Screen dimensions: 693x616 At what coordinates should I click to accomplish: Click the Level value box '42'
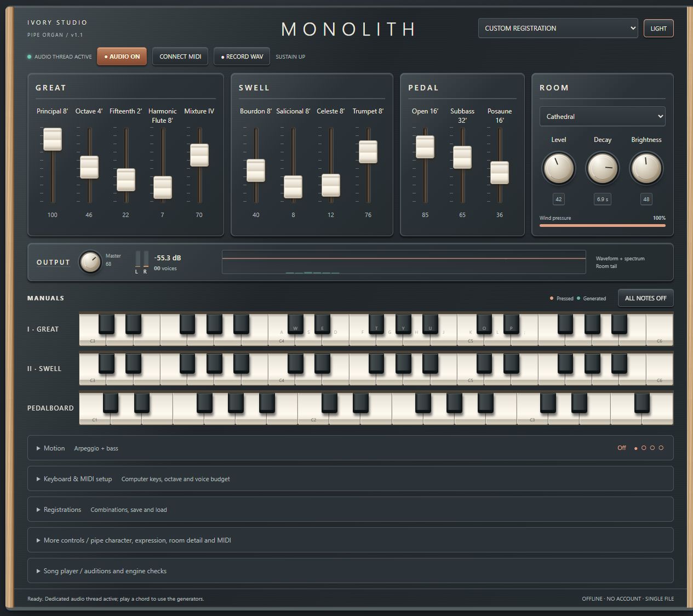click(x=559, y=199)
